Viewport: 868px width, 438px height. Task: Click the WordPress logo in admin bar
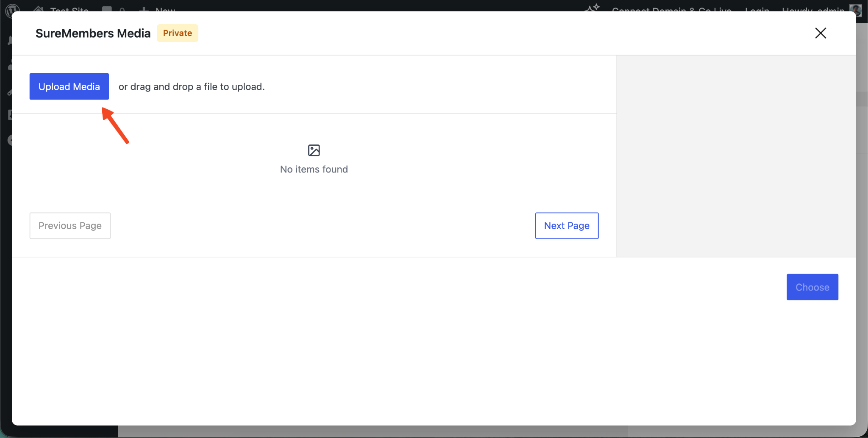click(x=13, y=8)
